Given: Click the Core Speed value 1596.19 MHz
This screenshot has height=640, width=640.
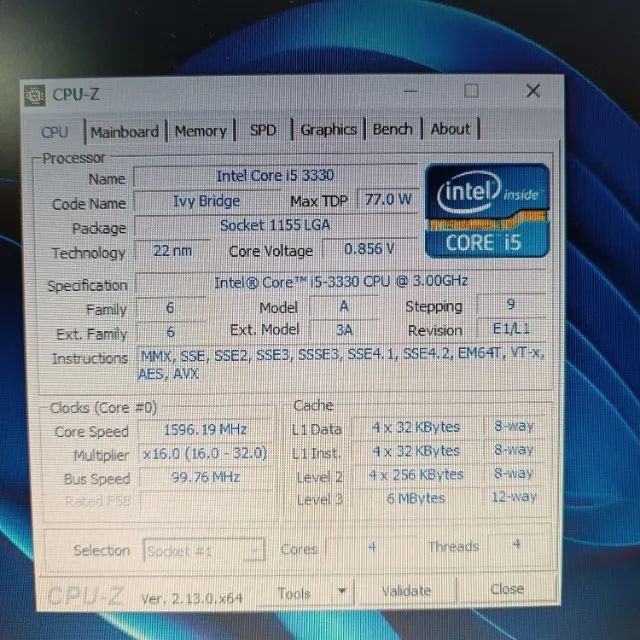Looking at the screenshot, I should 205,430.
